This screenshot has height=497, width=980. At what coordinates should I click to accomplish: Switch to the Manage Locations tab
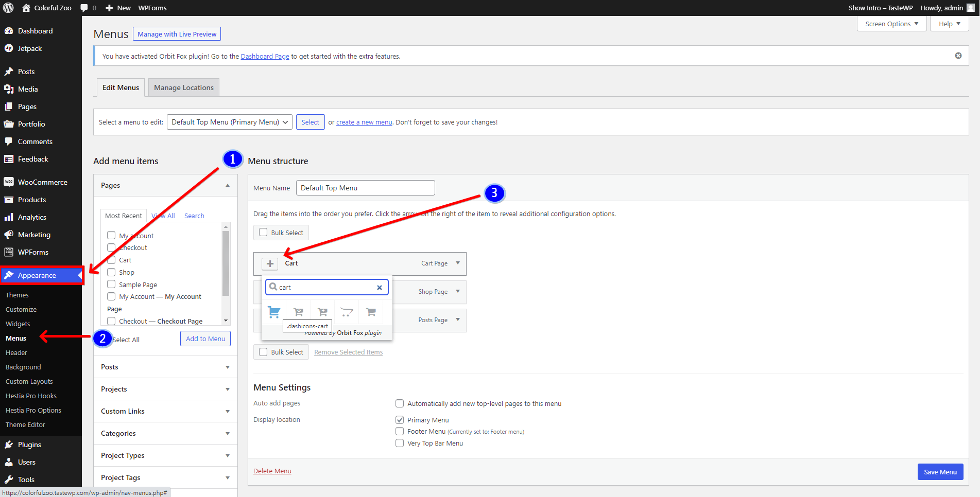point(183,87)
